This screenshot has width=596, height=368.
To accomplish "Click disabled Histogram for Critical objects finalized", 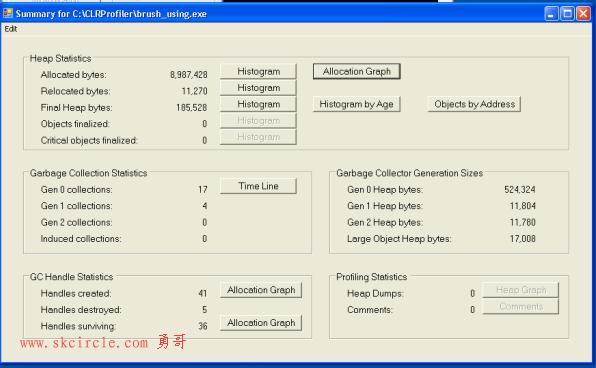I will point(258,137).
